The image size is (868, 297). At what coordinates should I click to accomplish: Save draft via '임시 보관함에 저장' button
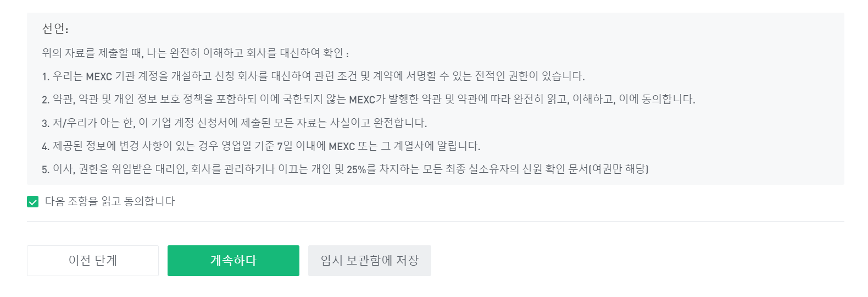pyautogui.click(x=369, y=261)
